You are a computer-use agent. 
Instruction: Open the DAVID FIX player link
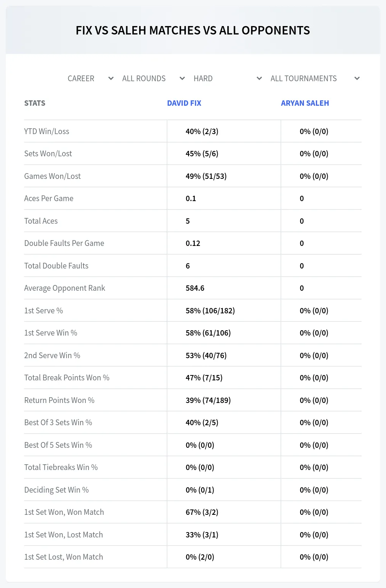pyautogui.click(x=184, y=103)
